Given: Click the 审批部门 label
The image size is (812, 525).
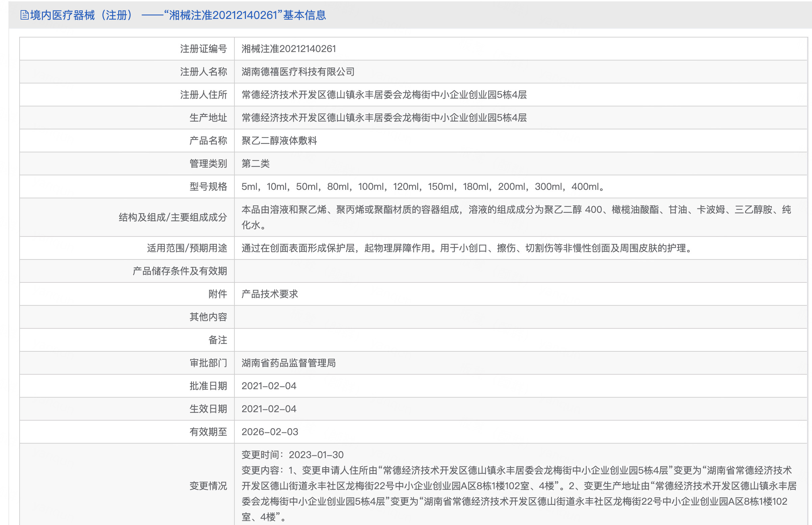Looking at the screenshot, I should (208, 363).
